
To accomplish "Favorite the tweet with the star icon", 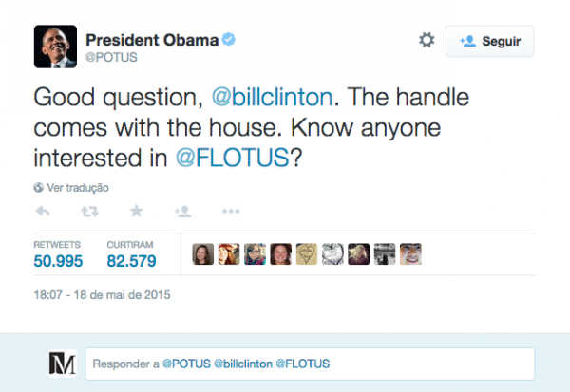I will click(136, 211).
